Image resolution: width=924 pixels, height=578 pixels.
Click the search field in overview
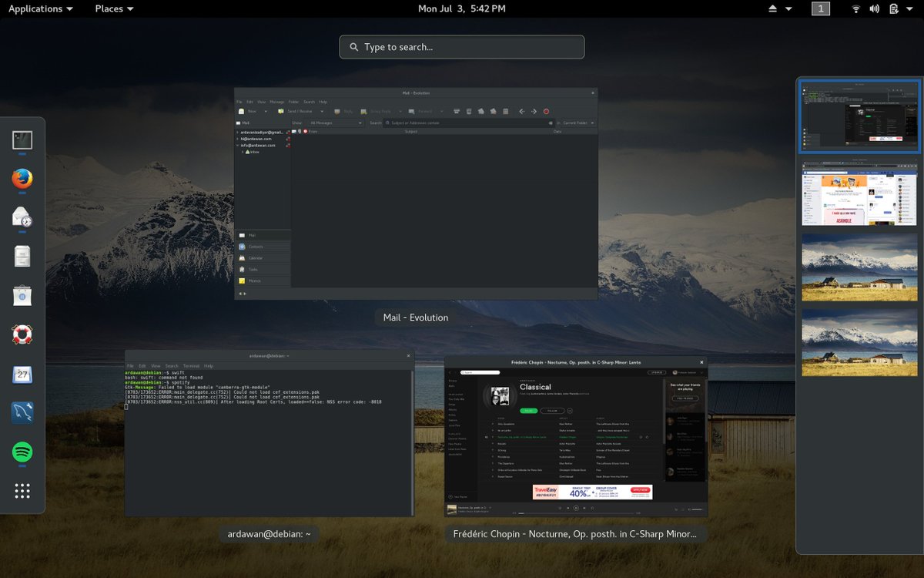462,47
